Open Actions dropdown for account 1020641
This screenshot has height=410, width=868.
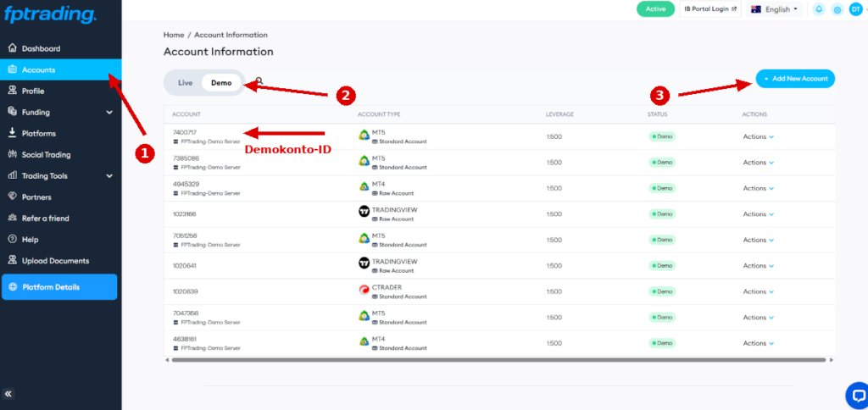tap(758, 266)
